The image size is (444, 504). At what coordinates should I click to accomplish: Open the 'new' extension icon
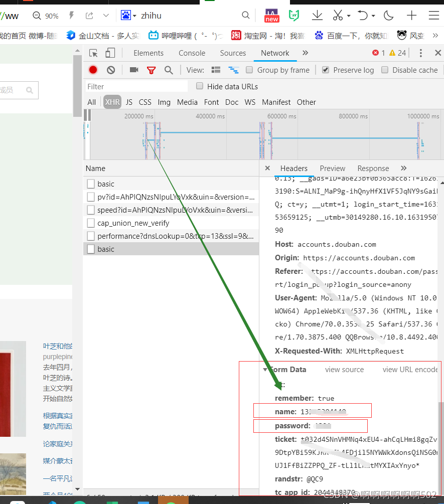click(x=272, y=16)
